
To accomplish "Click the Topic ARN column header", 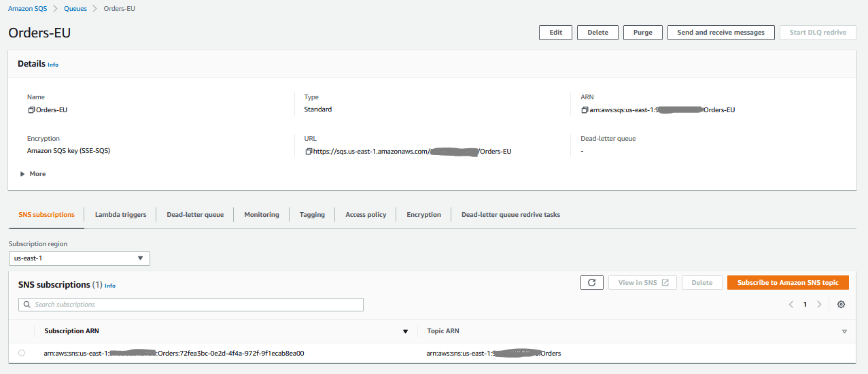I will pos(443,331).
